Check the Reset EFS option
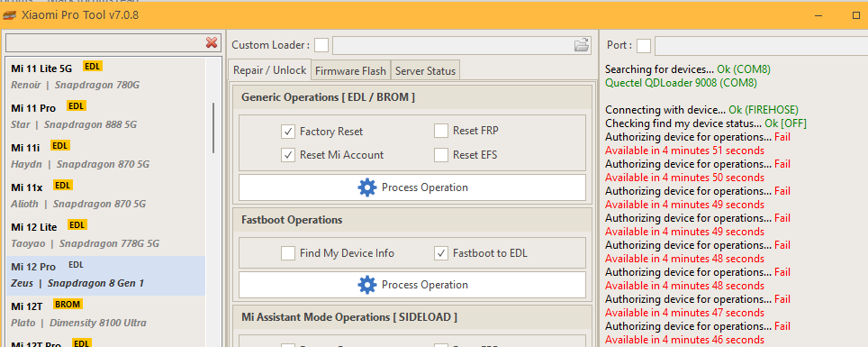Viewport: 868px width, 347px height. pyautogui.click(x=441, y=155)
